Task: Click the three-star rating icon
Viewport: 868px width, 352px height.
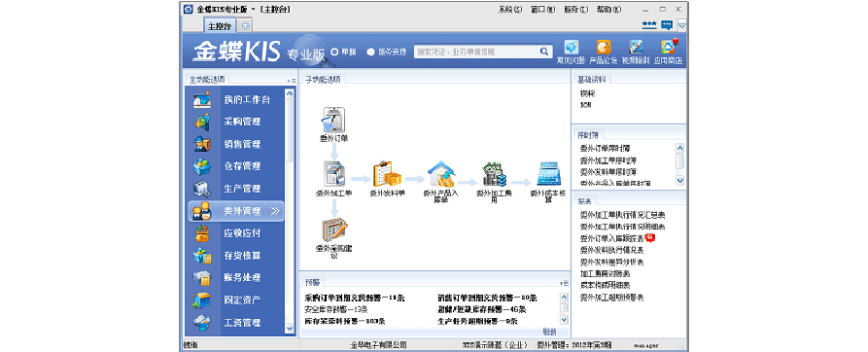Action: [649, 25]
